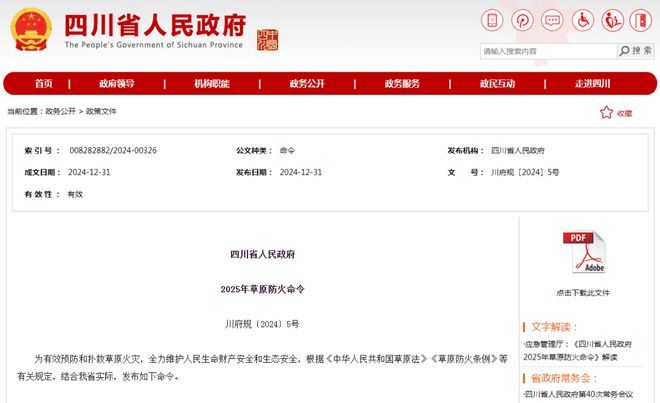This screenshot has width=660, height=403.
Task: Click the 有效性 value 有效
Action: [x=75, y=194]
